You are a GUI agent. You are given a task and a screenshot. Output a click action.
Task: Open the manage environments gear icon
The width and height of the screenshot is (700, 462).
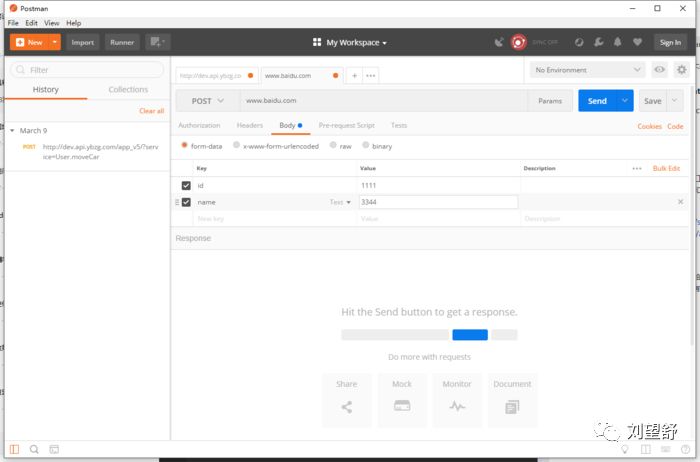[682, 70]
